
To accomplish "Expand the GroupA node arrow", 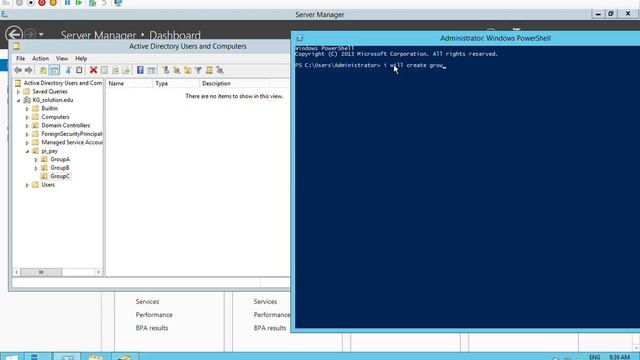I will (36, 160).
